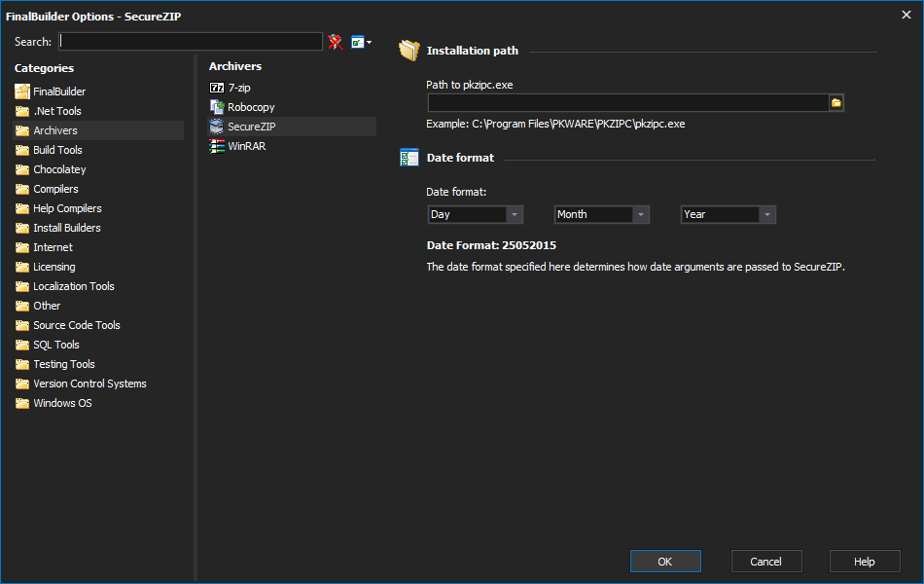Click the Internet folder icon
The height and width of the screenshot is (584, 924).
point(22,247)
